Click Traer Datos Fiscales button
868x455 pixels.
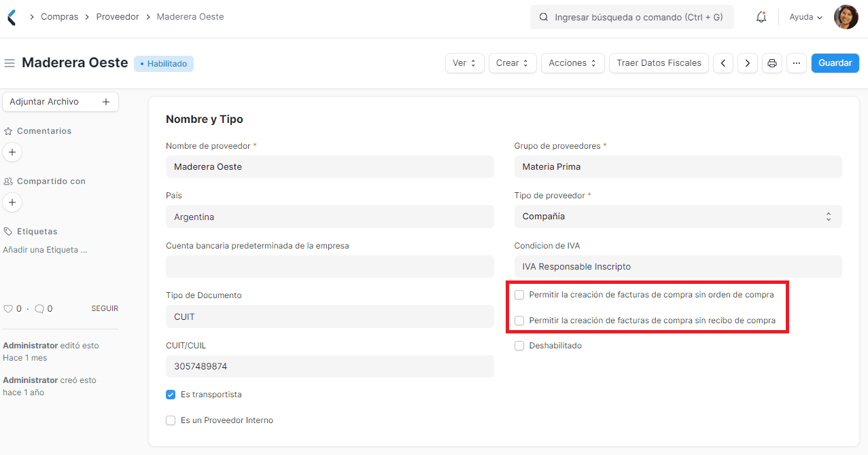pyautogui.click(x=659, y=63)
